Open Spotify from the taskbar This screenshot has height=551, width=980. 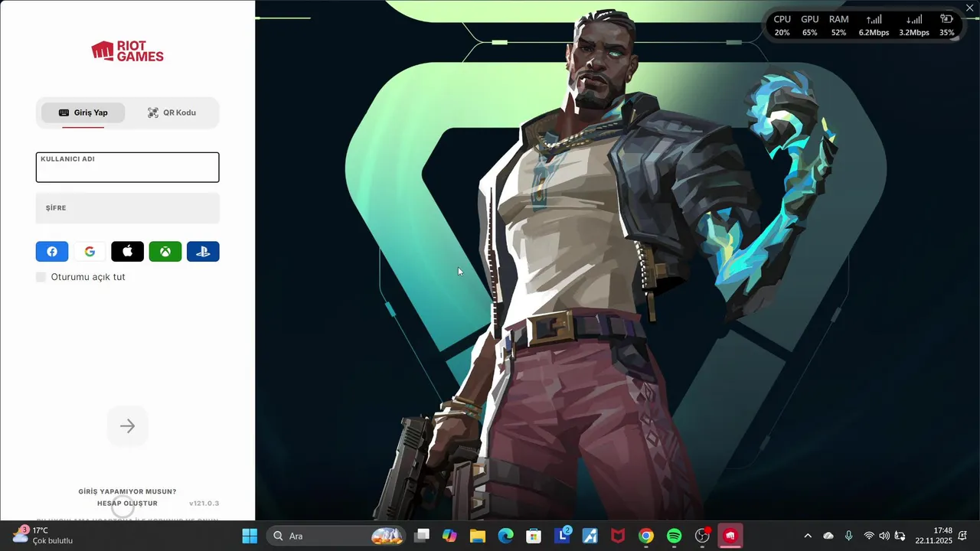click(x=674, y=536)
